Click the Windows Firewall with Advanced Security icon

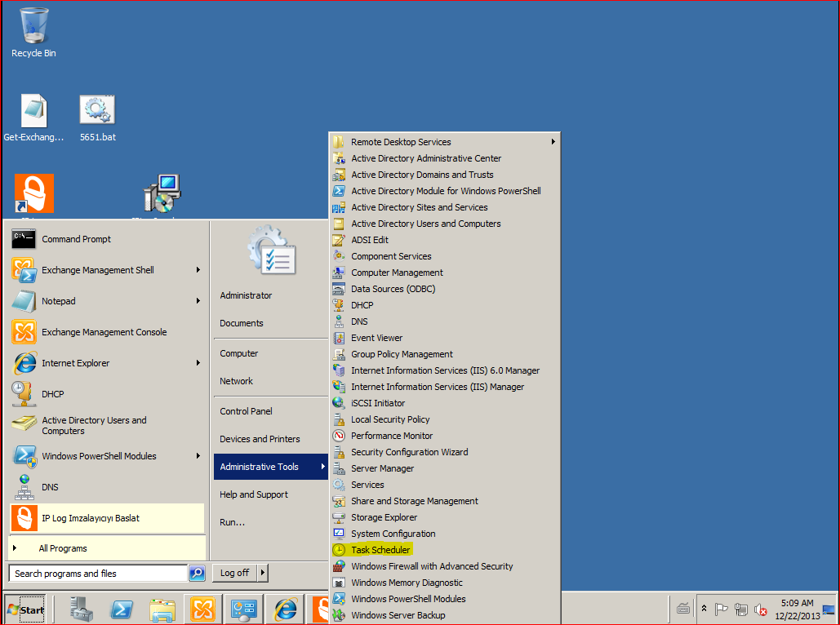click(339, 566)
